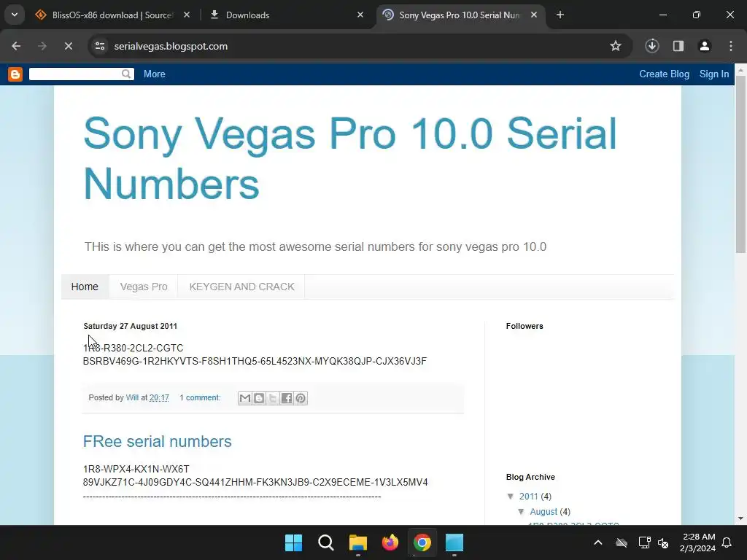Open a new tab with plus button
The width and height of the screenshot is (747, 560).
click(x=560, y=15)
